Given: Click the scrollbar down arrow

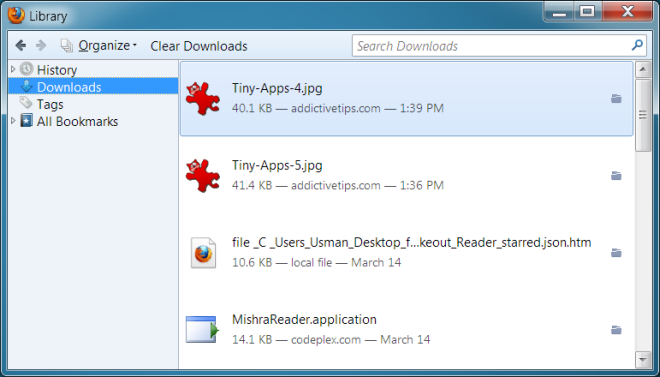Looking at the screenshot, I should coord(643,360).
